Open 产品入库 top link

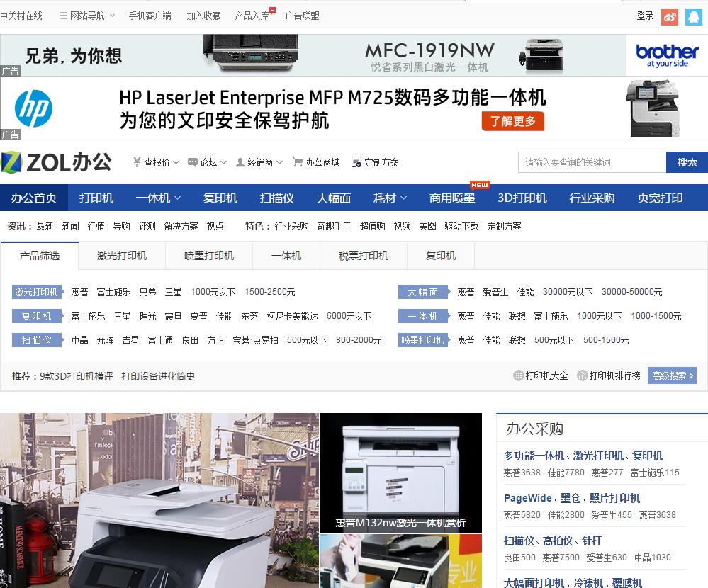coord(252,16)
